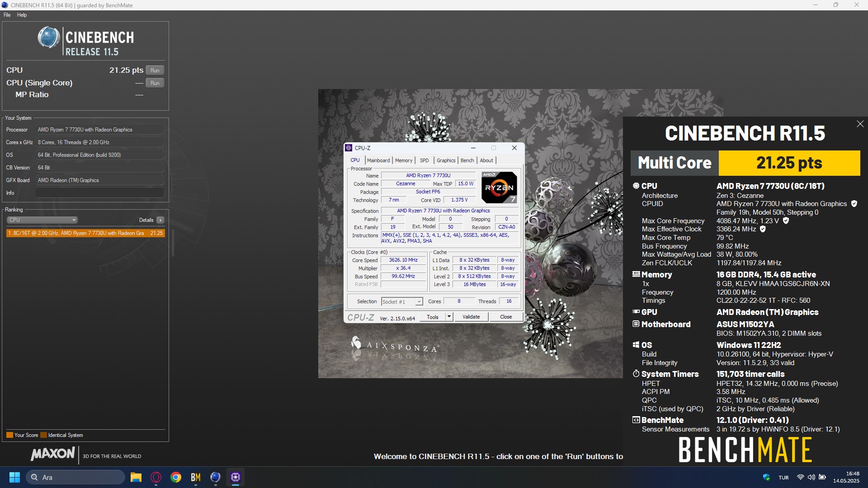Viewport: 868px width, 488px height.
Task: Open the File menu in Cinebench
Action: (x=7, y=15)
